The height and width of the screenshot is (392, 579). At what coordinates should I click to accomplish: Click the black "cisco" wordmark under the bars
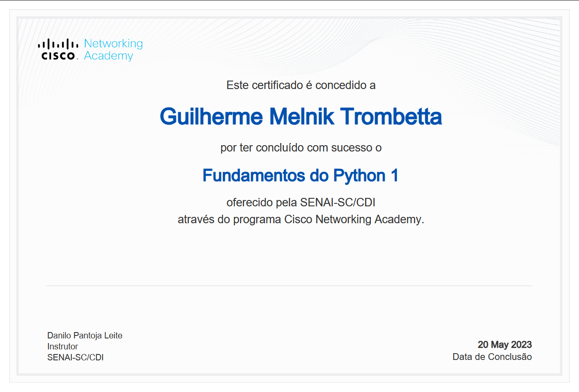58,56
